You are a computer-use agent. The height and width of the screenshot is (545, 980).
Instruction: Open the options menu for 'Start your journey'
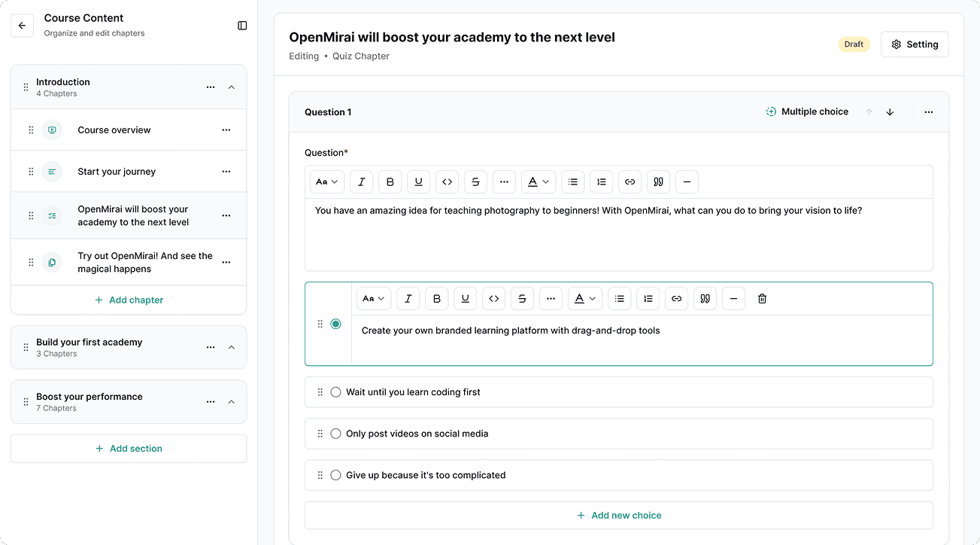(226, 171)
